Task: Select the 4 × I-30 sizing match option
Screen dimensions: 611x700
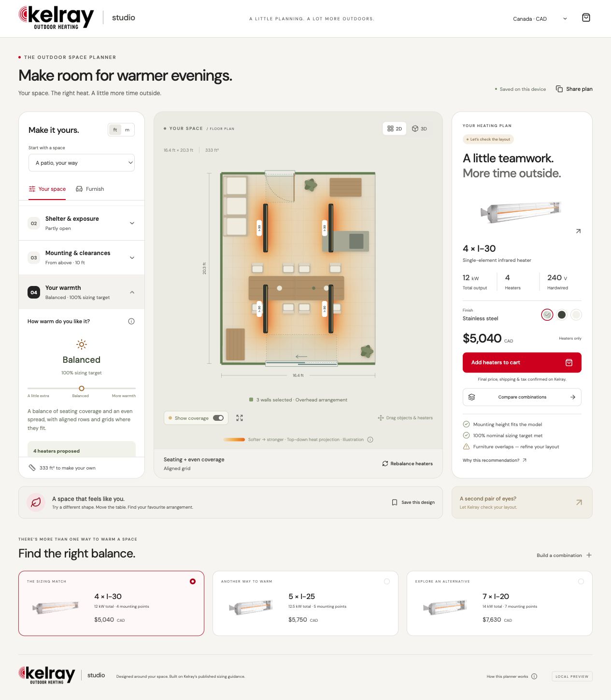Action: (x=111, y=603)
